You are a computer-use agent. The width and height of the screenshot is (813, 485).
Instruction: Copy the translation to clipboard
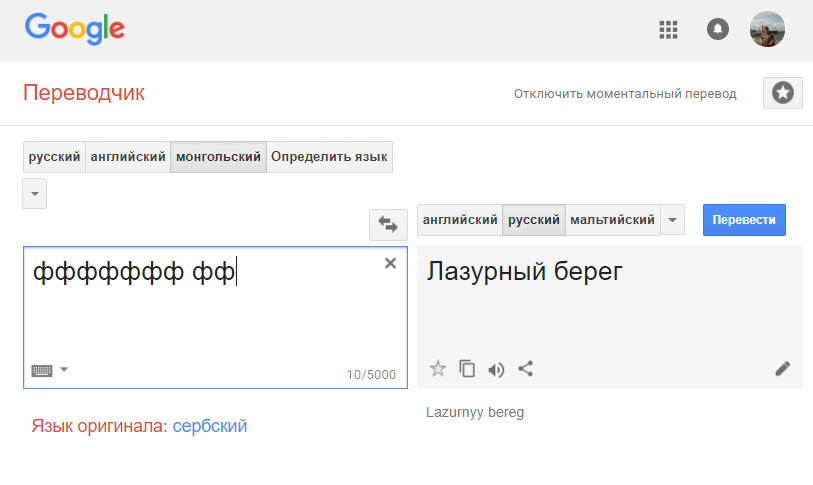coord(467,369)
